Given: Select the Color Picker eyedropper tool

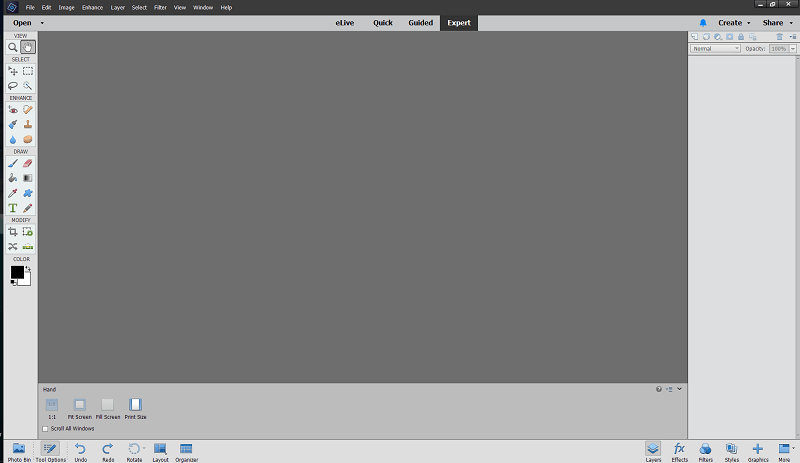Looking at the screenshot, I should 13,193.
